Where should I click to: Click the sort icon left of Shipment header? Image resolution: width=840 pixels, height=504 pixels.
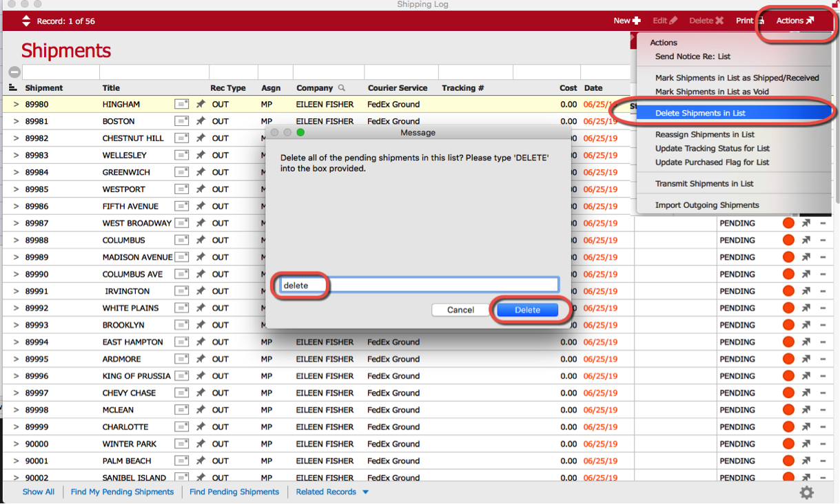[12, 87]
